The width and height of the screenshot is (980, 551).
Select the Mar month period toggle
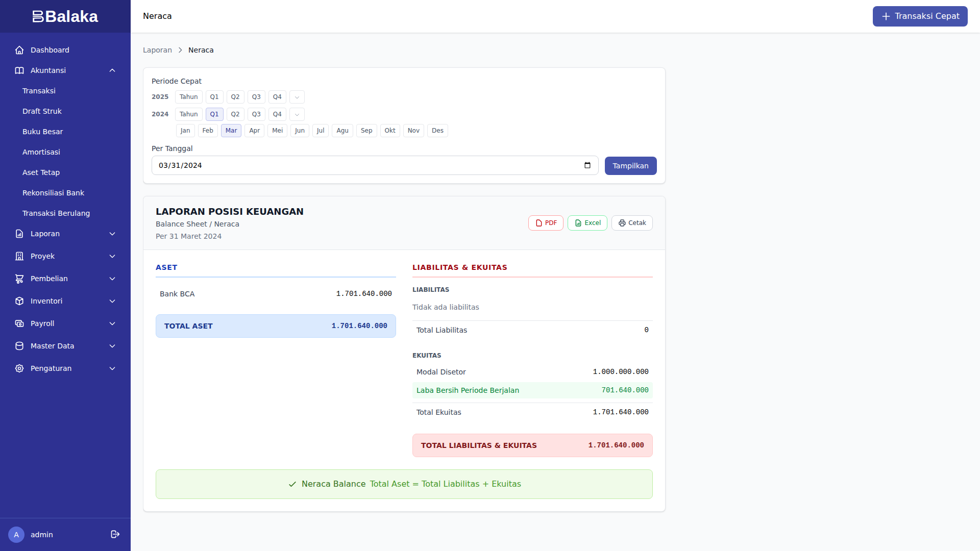click(231, 131)
